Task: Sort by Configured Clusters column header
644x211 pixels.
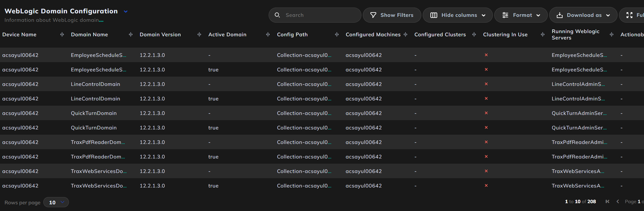Action: [x=440, y=35]
